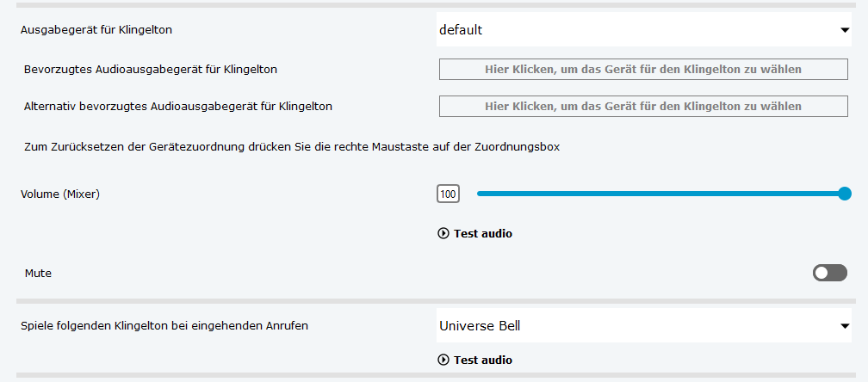Viewport: 868px width, 382px height.
Task: Click 'Bevorzugtes Audioausgabegerät für Klingelton' label text
Action: click(151, 69)
